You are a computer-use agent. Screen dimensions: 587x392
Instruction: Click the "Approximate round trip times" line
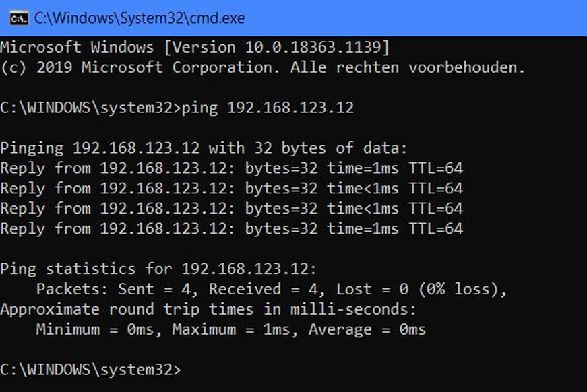coord(208,310)
